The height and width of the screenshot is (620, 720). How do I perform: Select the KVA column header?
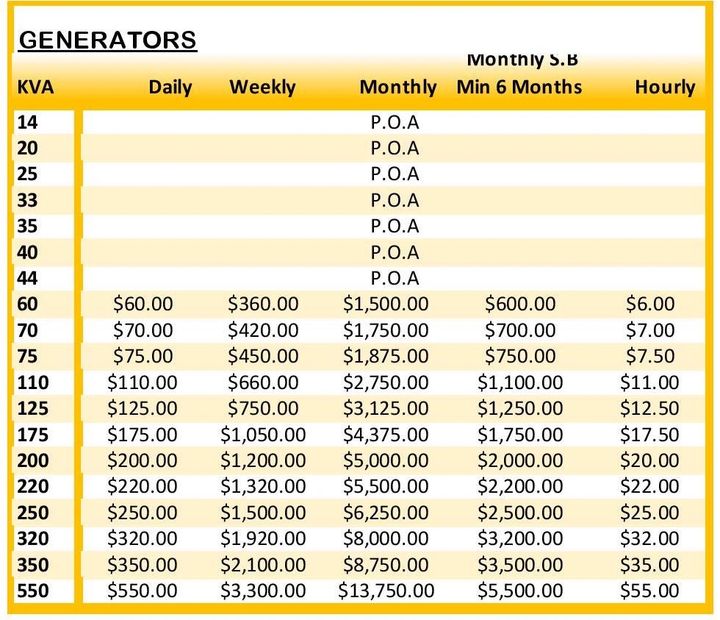click(36, 87)
